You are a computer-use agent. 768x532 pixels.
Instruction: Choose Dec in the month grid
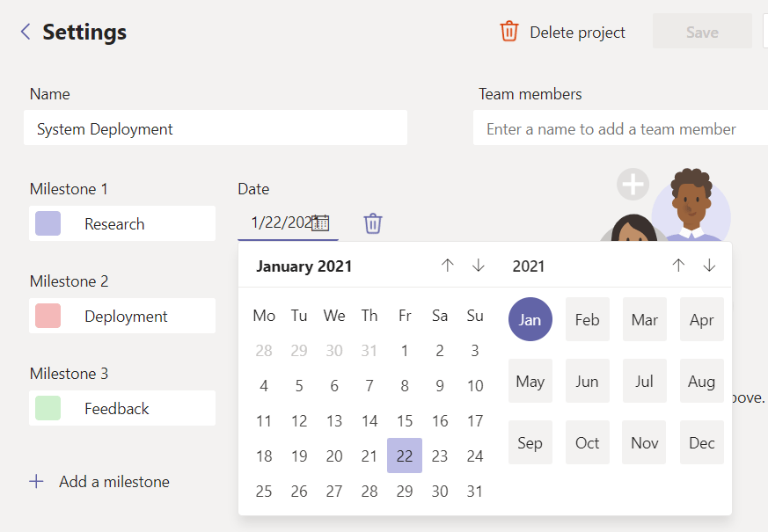(701, 443)
